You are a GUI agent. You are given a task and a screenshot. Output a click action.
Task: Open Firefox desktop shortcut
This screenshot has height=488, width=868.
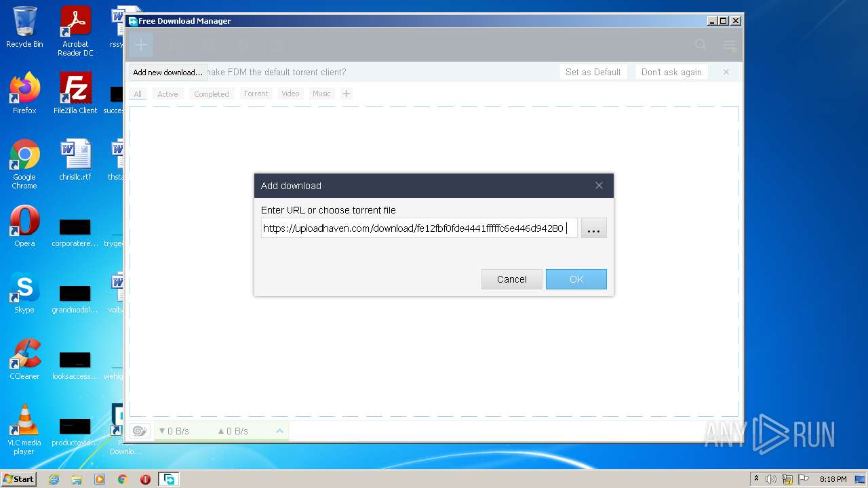pyautogui.click(x=24, y=94)
